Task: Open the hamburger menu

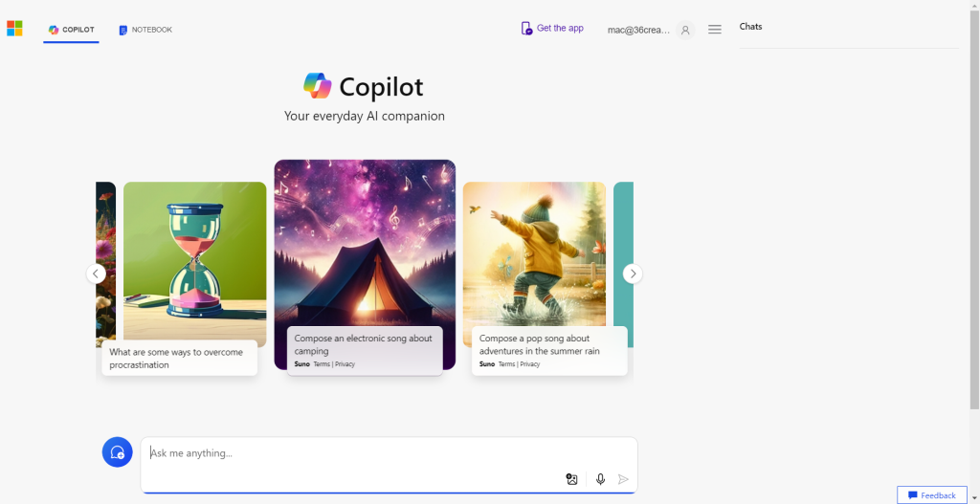Action: (715, 30)
